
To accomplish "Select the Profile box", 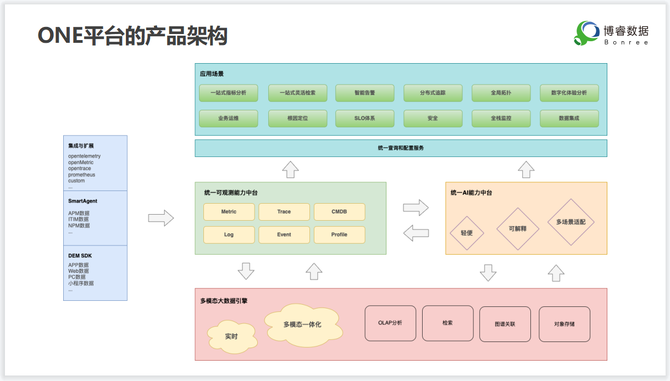I will tap(339, 234).
